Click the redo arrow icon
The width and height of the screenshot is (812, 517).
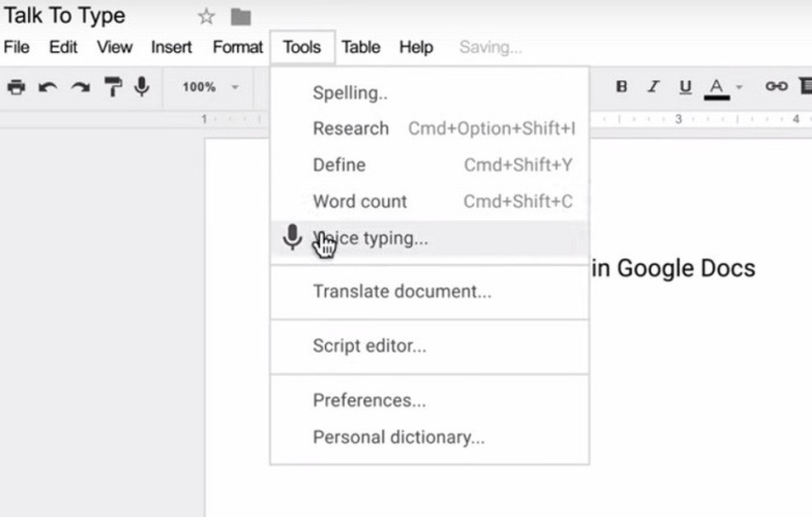80,87
